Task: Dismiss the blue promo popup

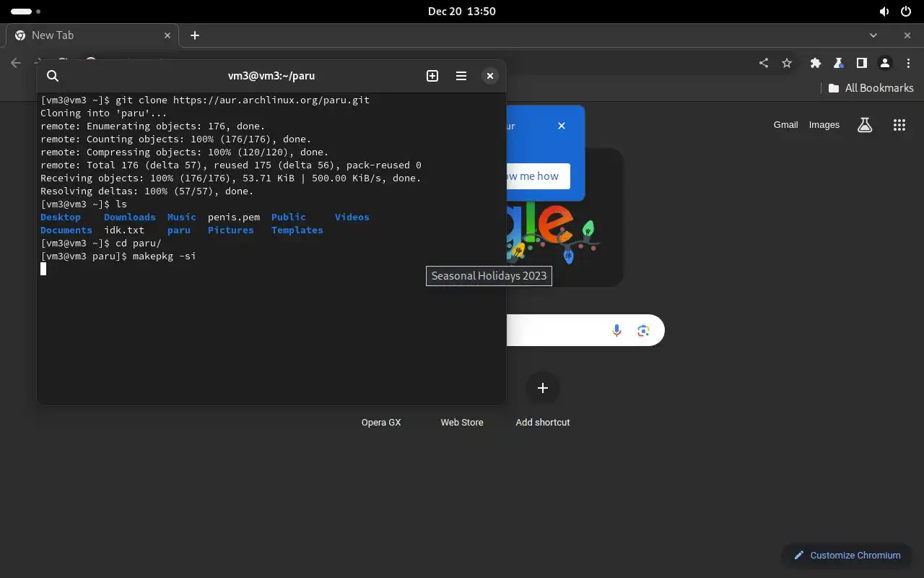Action: pyautogui.click(x=562, y=126)
